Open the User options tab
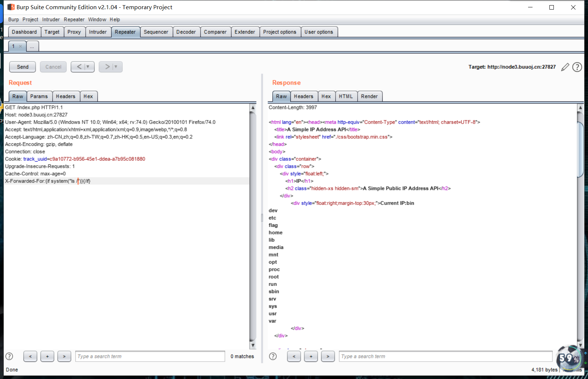588x379 pixels. pos(319,32)
